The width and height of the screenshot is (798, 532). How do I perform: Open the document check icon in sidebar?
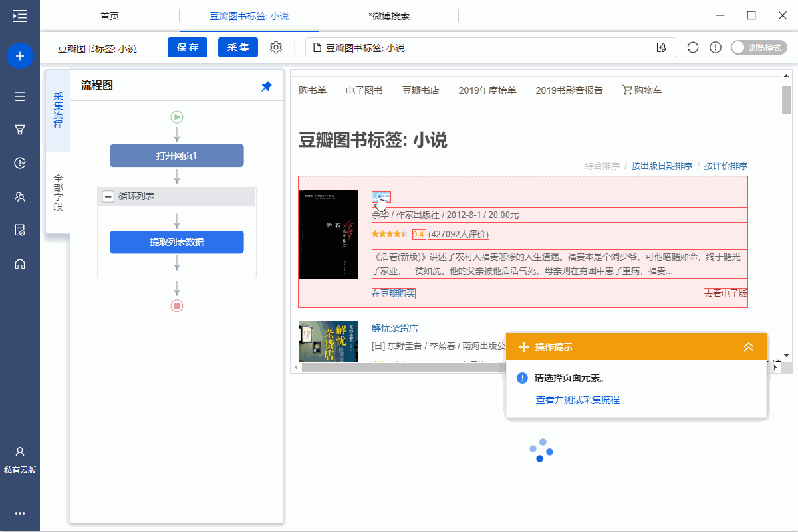20,230
